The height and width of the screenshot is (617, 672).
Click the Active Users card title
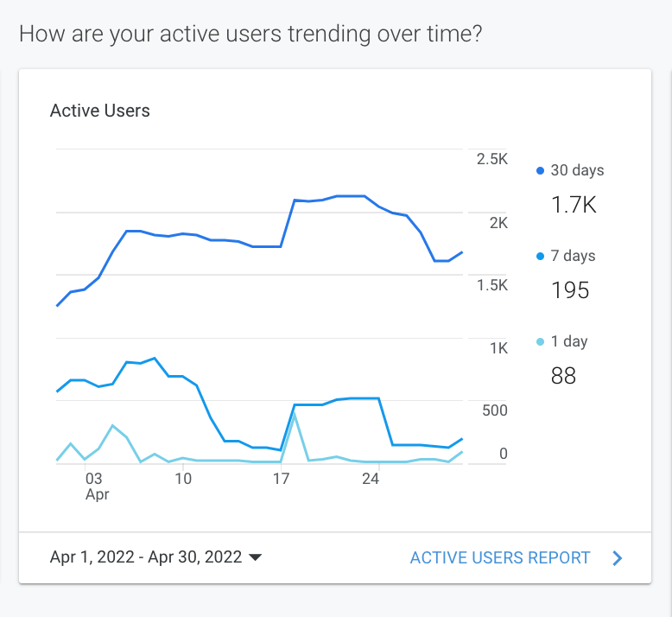[100, 111]
